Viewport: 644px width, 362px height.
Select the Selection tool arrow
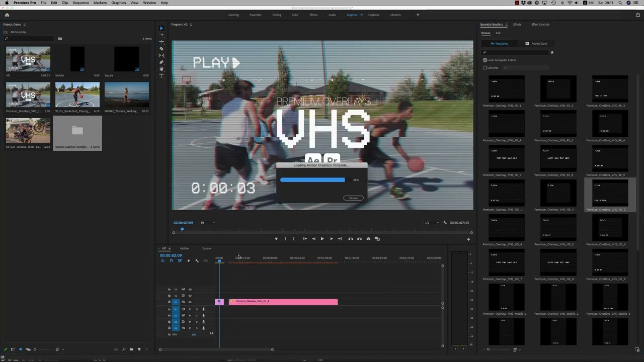[x=162, y=28]
